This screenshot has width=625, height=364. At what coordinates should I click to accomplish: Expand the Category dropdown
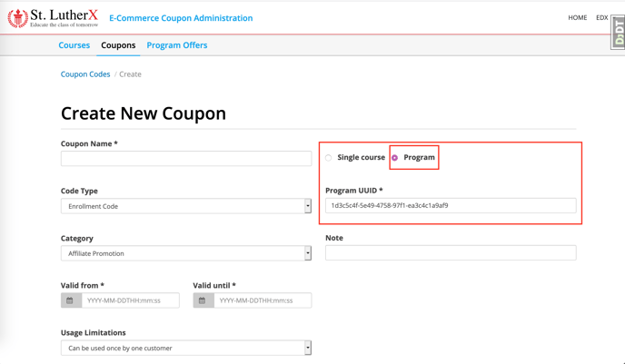(185, 253)
